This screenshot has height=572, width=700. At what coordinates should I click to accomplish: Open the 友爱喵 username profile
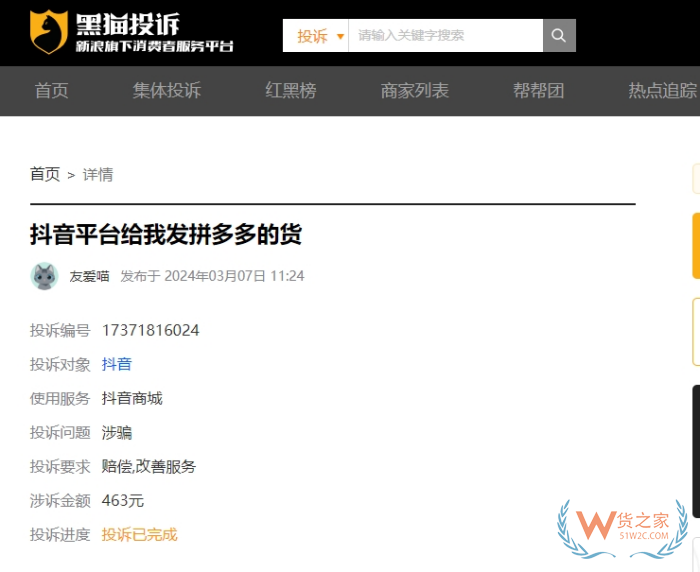click(x=89, y=276)
